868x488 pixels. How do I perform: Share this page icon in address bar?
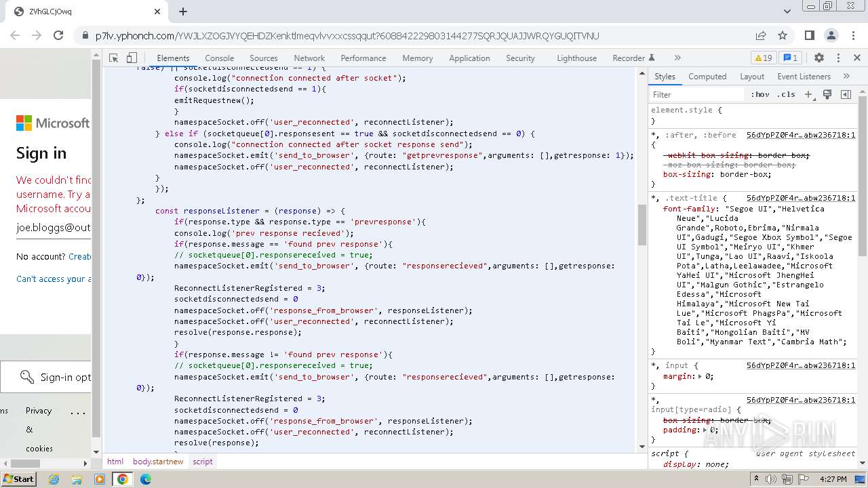(x=761, y=36)
